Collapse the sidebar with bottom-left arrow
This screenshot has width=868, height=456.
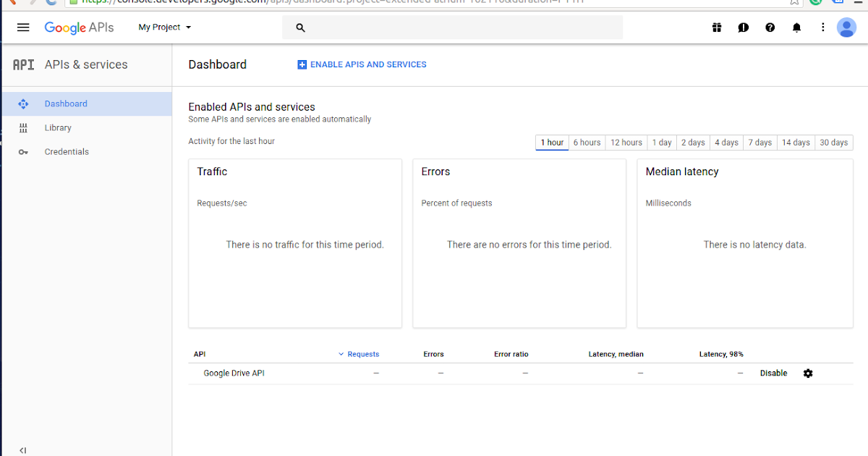click(x=22, y=449)
